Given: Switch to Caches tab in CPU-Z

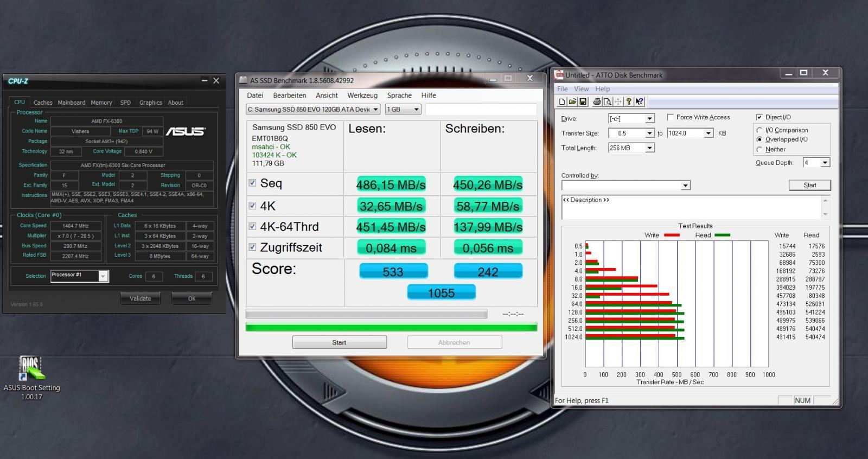Looking at the screenshot, I should [x=43, y=103].
